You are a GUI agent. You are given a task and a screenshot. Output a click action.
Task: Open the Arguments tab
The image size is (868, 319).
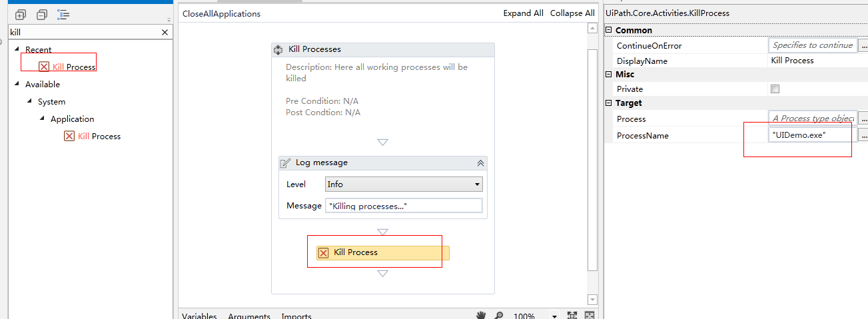point(249,316)
